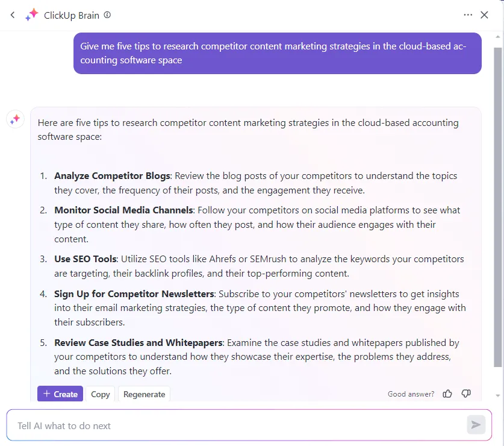Click the ClickUp Brain sparkle logo in header
The image size is (504, 446).
pyautogui.click(x=32, y=15)
